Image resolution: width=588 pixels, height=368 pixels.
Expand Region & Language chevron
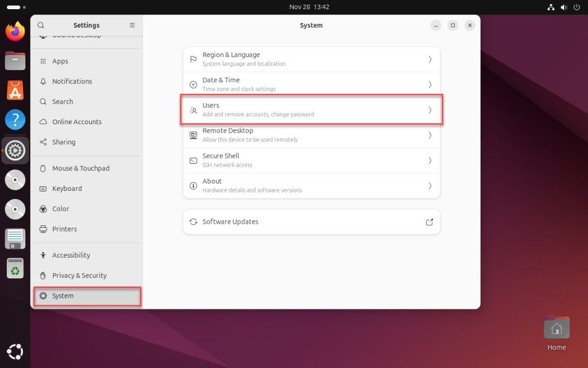430,59
